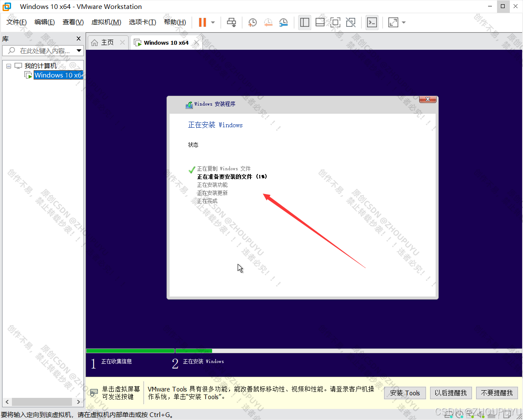This screenshot has width=523, height=420.
Task: Maximize the VMware Workstation window
Action: 503,6
